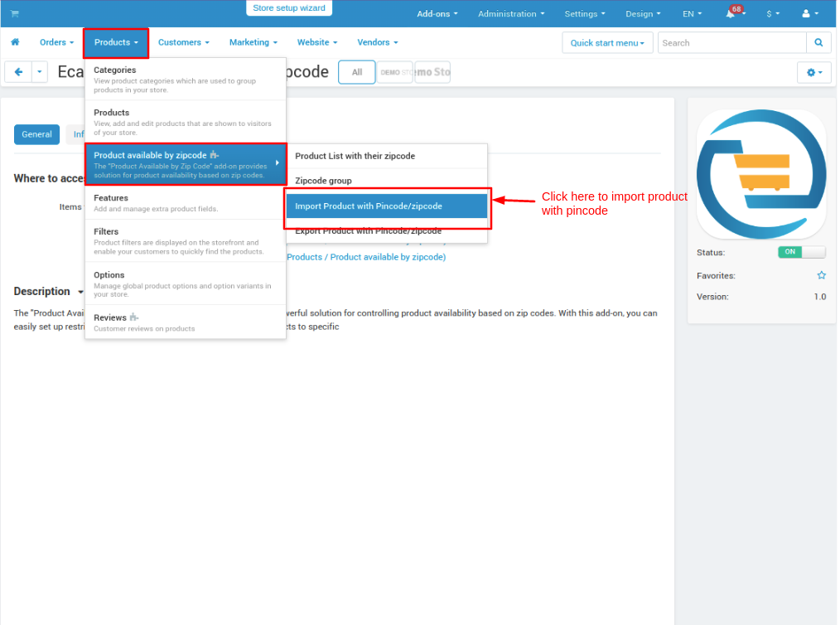The width and height of the screenshot is (840, 625).
Task: Open the Add-ons dropdown menu
Action: [x=437, y=14]
